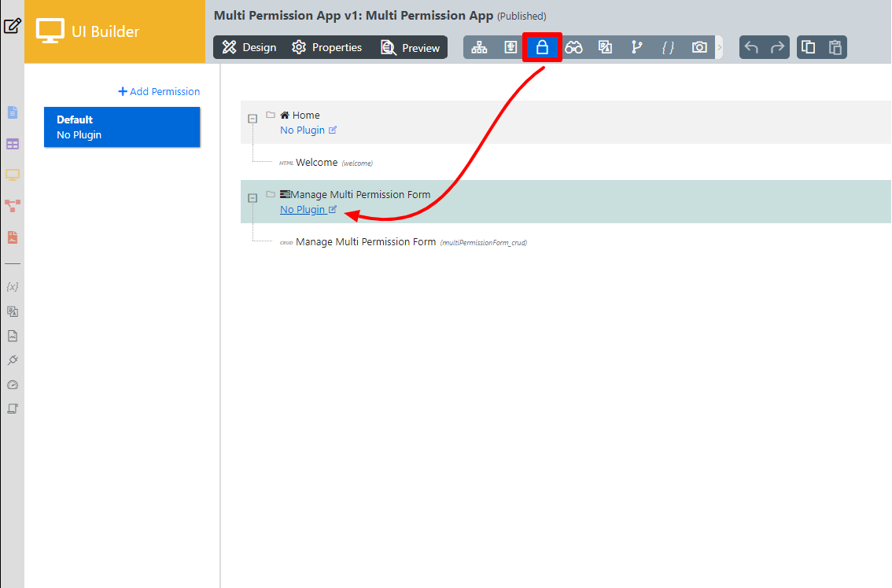Image resolution: width=892 pixels, height=588 pixels.
Task: Switch to the Preview tab
Action: pyautogui.click(x=411, y=47)
